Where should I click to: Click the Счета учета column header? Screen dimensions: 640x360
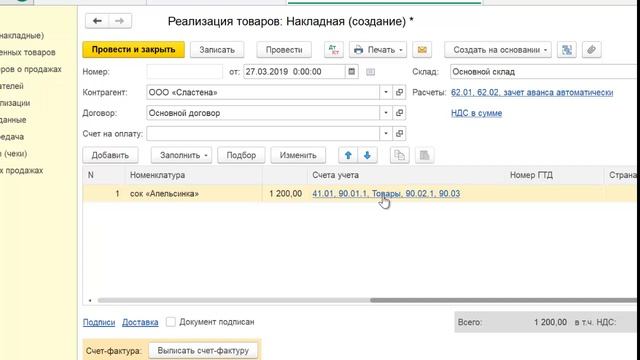coord(406,175)
